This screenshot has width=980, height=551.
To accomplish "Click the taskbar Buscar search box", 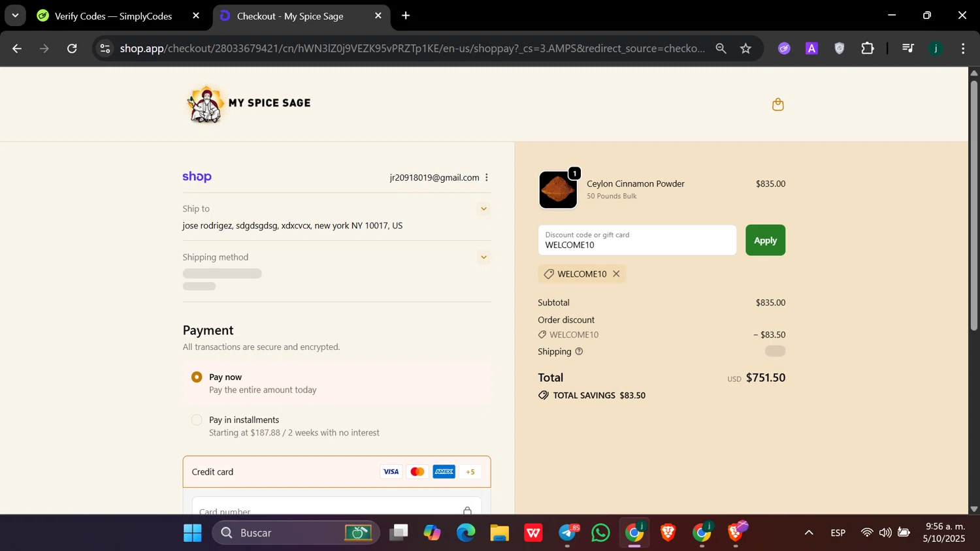I will 296,533.
